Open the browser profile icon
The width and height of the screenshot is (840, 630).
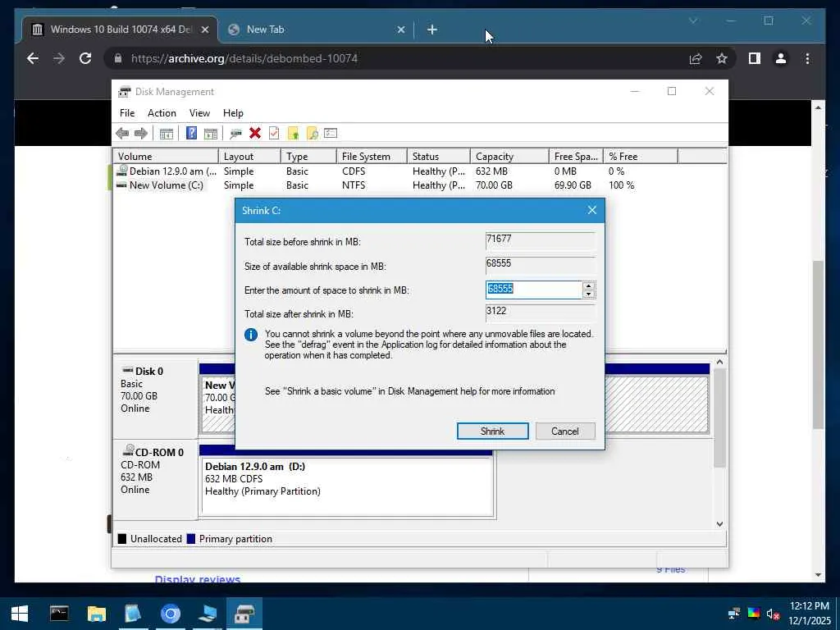pos(781,58)
